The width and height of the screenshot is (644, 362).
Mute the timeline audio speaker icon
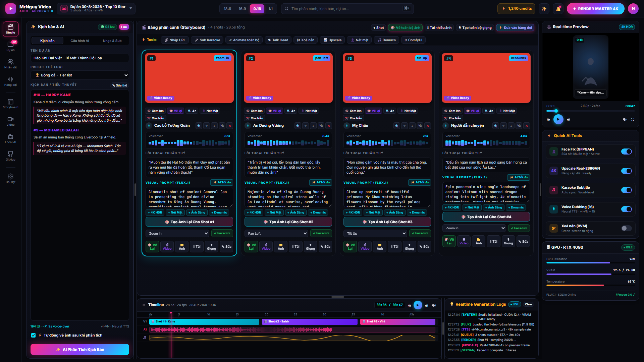click(434, 305)
